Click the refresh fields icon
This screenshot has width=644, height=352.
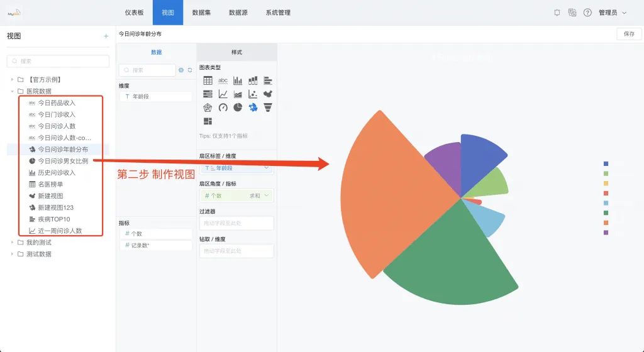190,70
